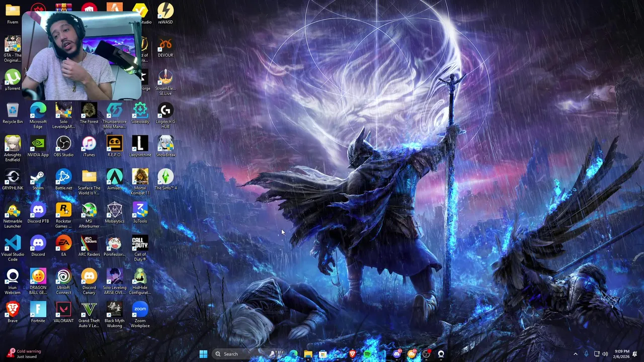Open GTA The Original desktop icon
Screen dimensions: 644x362
coord(13,49)
